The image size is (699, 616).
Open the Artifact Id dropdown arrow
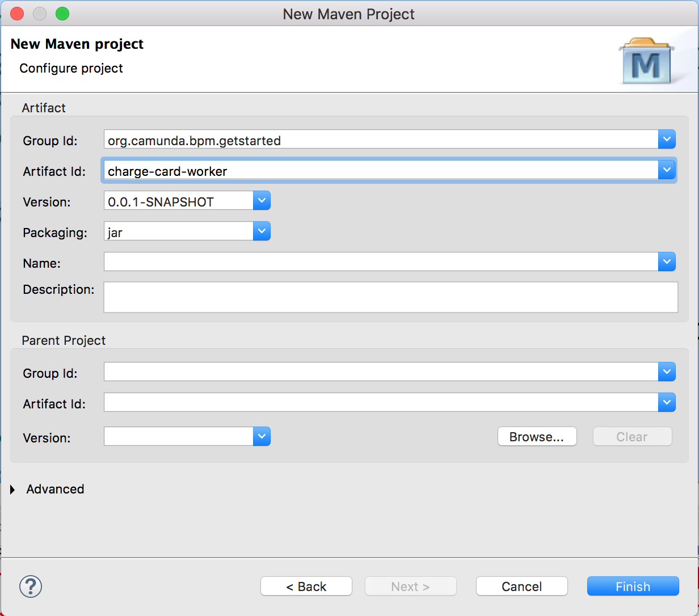point(667,170)
